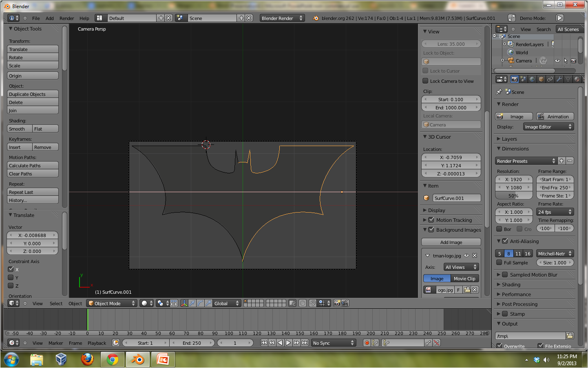Add a render preset with plus icon
Image resolution: width=588 pixels, height=368 pixels.
point(561,161)
